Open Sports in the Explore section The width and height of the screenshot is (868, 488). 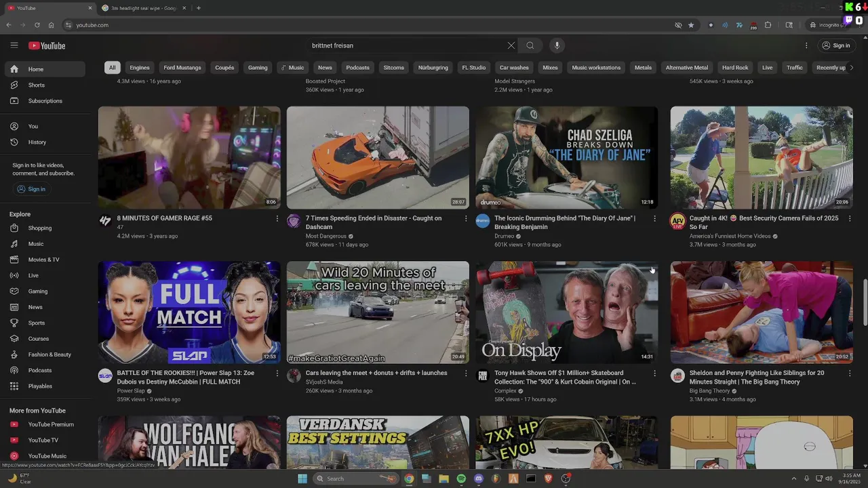45,323
